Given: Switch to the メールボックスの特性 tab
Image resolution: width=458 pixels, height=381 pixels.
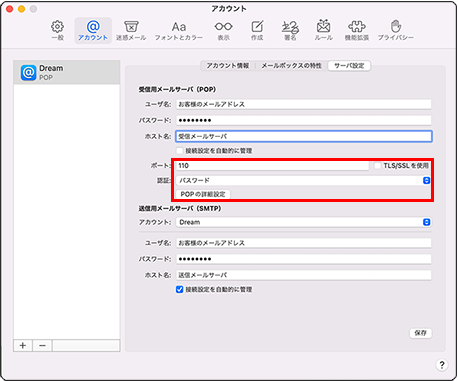Looking at the screenshot, I should 291,66.
